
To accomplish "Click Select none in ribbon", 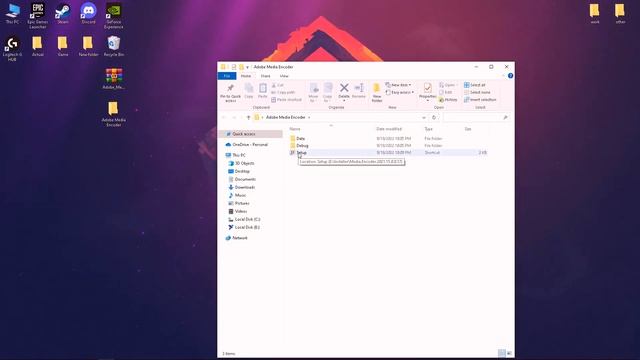I will pyautogui.click(x=477, y=92).
